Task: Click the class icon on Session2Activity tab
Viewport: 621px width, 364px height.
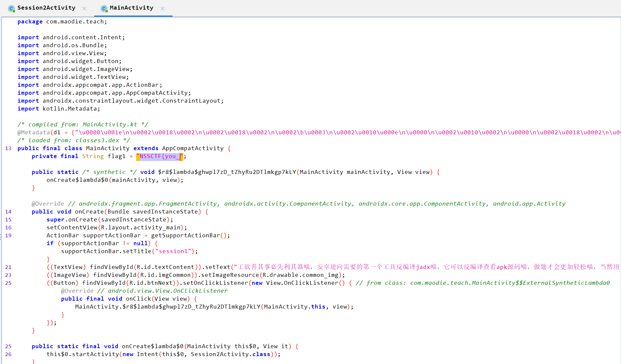Action: [12, 9]
